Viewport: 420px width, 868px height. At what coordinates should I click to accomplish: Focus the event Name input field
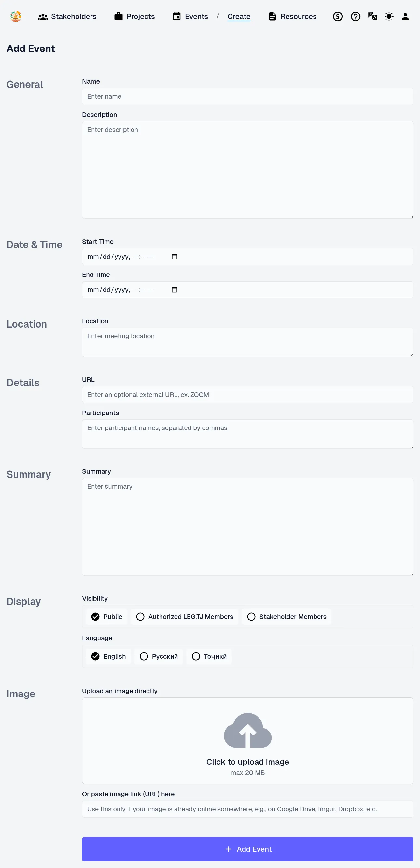[x=247, y=96]
